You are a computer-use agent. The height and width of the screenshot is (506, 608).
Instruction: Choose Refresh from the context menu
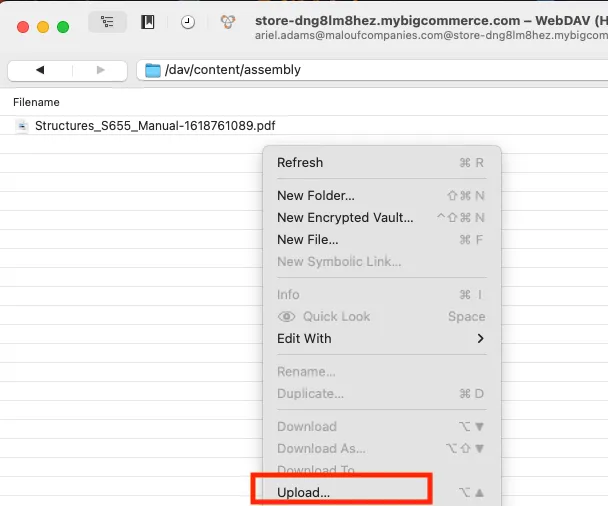(382, 163)
